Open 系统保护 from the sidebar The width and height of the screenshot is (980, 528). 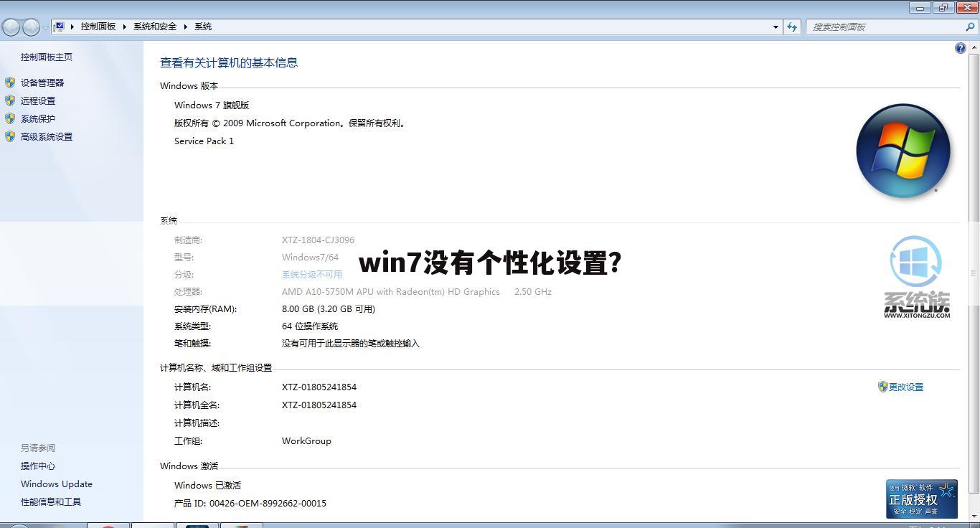tap(38, 119)
